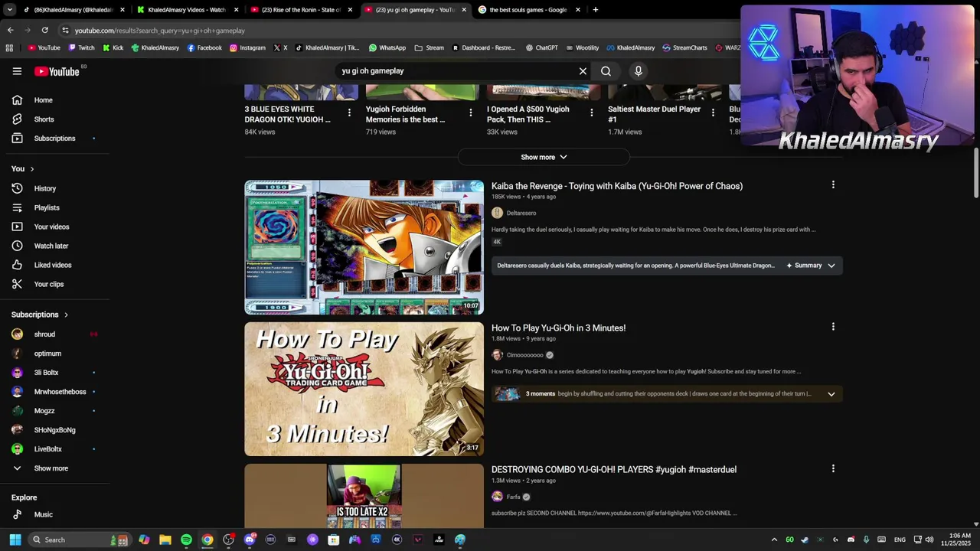Open Liked videos in sidebar

pos(54,265)
